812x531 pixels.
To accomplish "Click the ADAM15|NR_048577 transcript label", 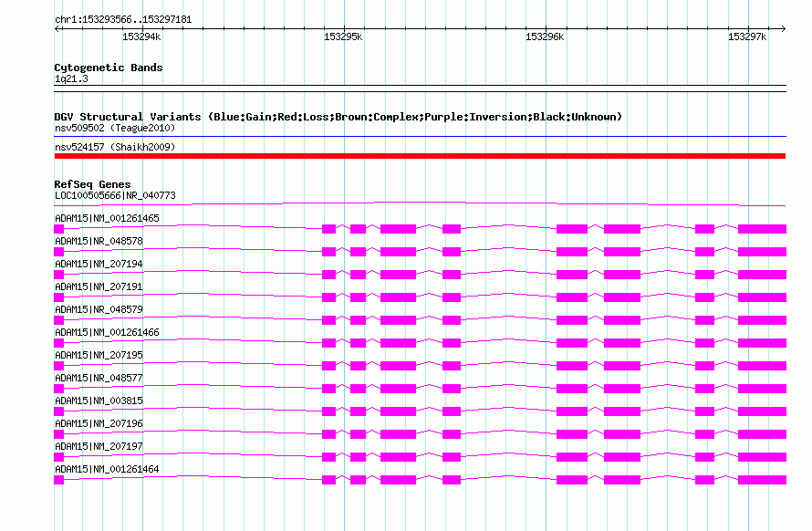I will click(x=99, y=378).
